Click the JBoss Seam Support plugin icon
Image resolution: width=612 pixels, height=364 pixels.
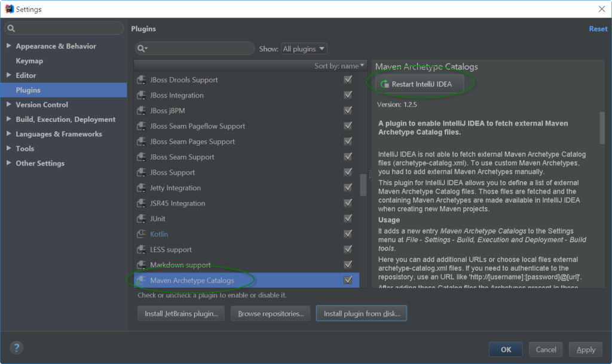click(141, 157)
